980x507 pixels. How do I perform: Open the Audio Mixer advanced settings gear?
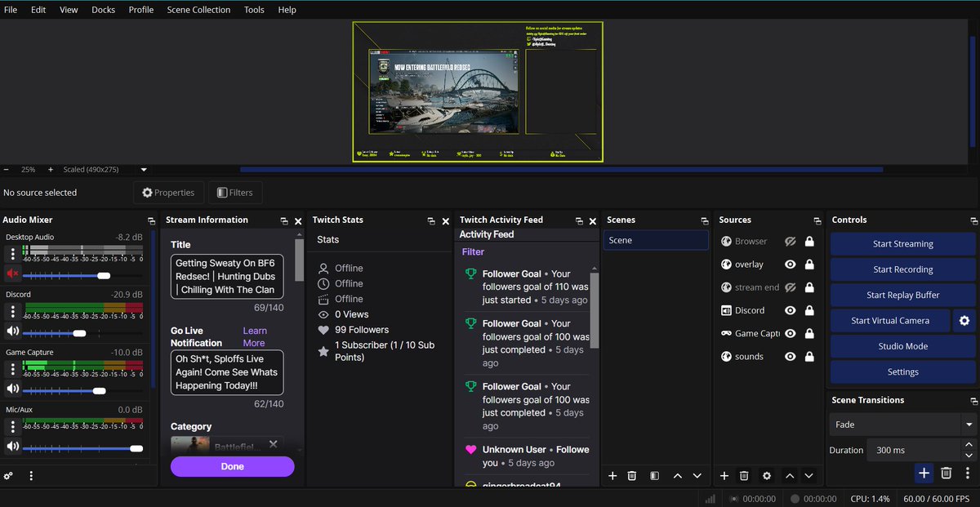(x=8, y=475)
